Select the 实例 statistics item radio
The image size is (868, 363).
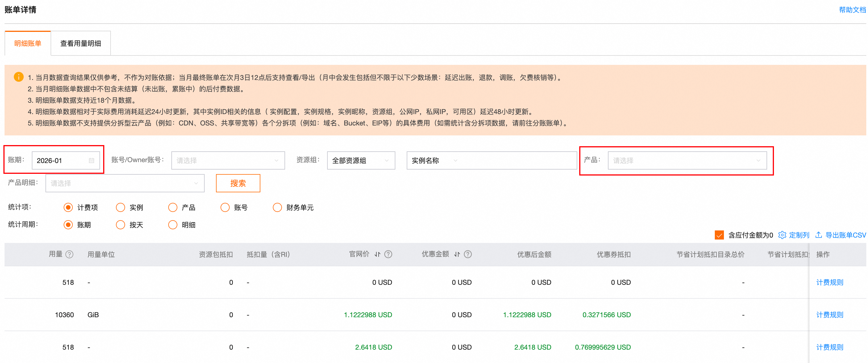(120, 207)
